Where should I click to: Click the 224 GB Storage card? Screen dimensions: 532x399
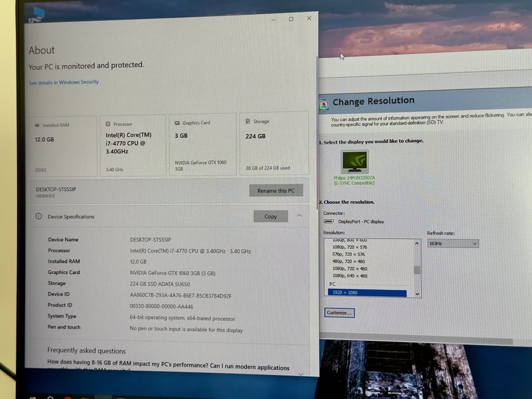coord(274,143)
